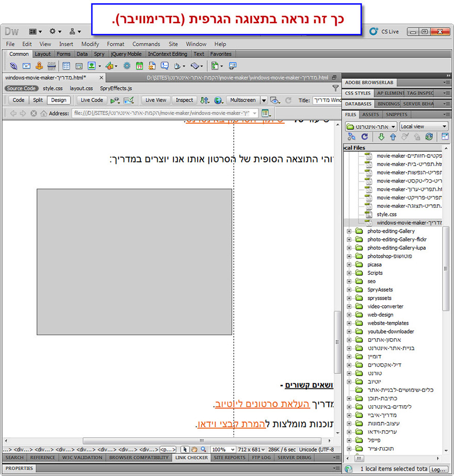The image size is (454, 476).
Task: Select the Hand tool in status bar
Action: pos(194,449)
